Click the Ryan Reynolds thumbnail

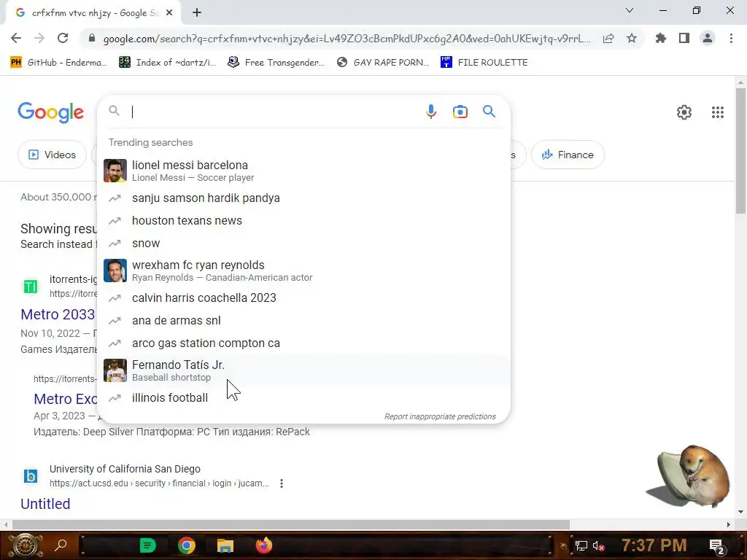(x=115, y=271)
